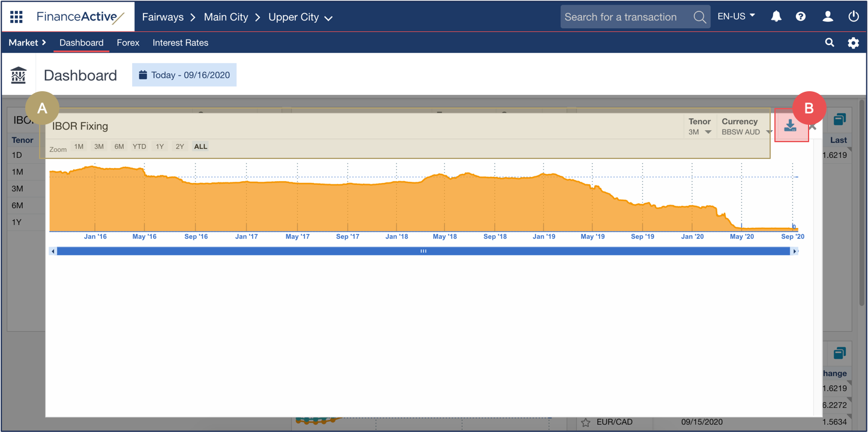Open the Today - 09/16/2020 date picker

point(184,74)
